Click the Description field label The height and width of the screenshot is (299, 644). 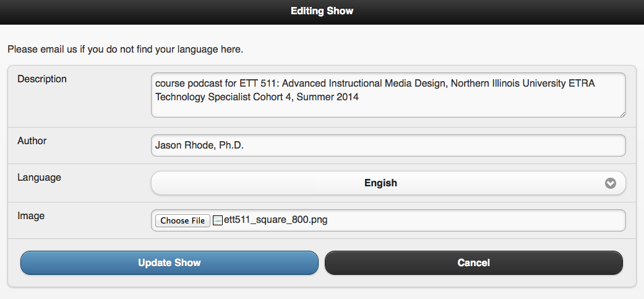(42, 79)
